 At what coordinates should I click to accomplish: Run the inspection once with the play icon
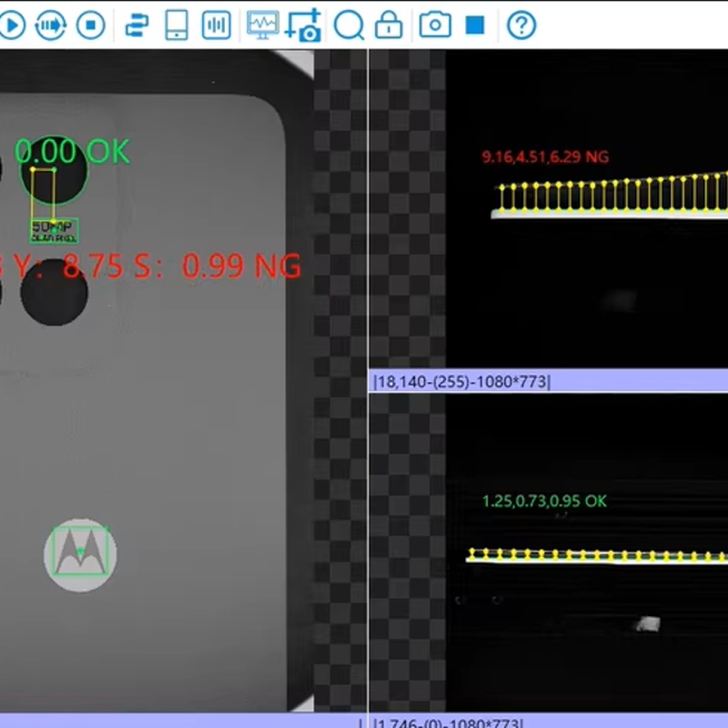coord(12,25)
